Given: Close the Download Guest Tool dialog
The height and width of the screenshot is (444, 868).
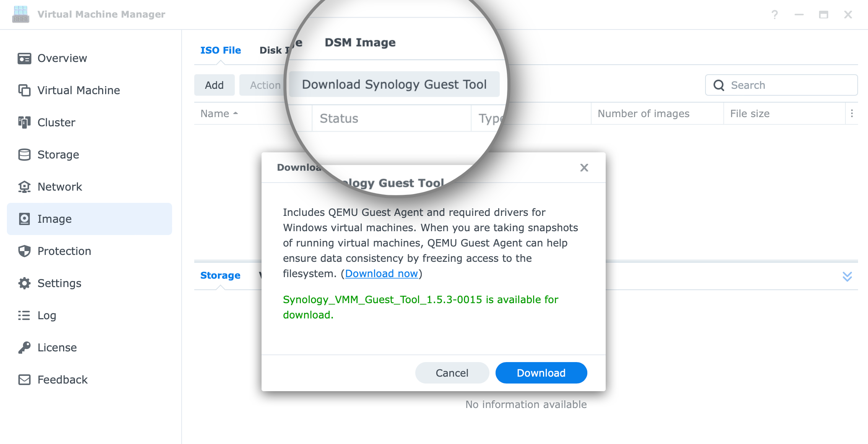Looking at the screenshot, I should point(584,168).
